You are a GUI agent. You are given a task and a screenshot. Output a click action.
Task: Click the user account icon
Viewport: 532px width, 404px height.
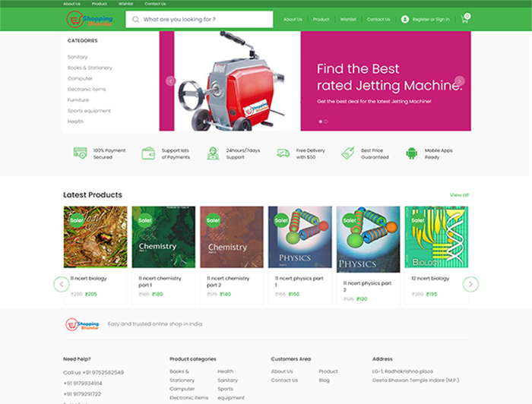(x=404, y=19)
